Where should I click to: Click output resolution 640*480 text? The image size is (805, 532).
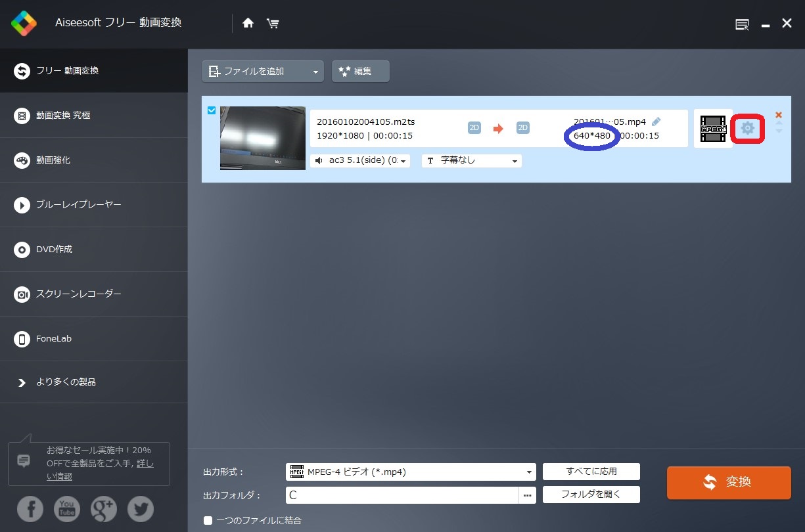pos(592,136)
